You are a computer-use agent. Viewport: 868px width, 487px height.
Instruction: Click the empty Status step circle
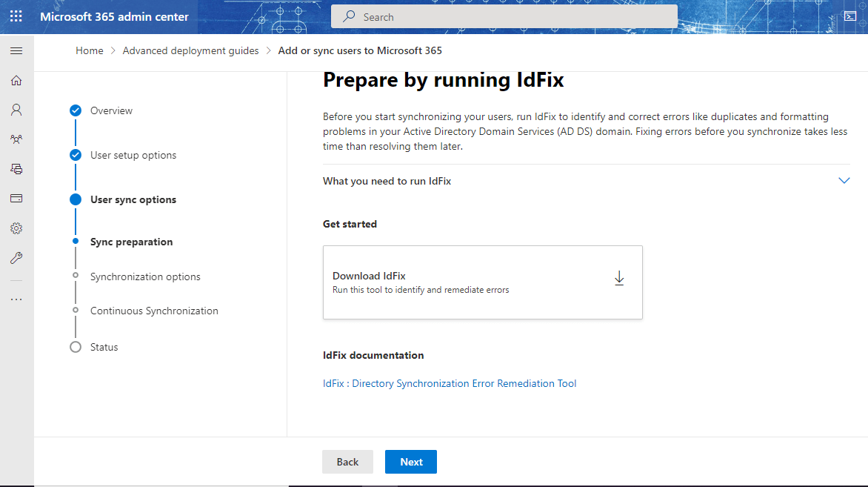pos(76,347)
